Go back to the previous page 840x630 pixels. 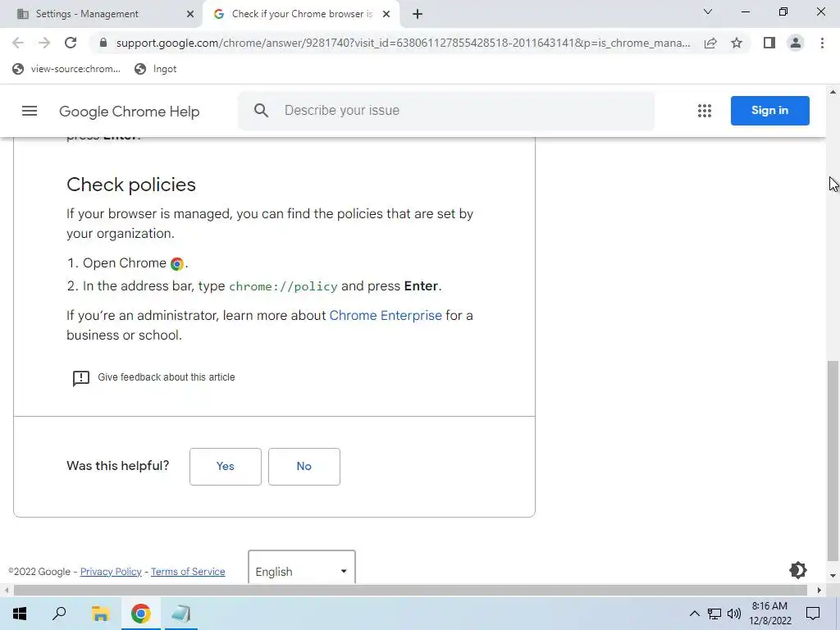(18, 43)
